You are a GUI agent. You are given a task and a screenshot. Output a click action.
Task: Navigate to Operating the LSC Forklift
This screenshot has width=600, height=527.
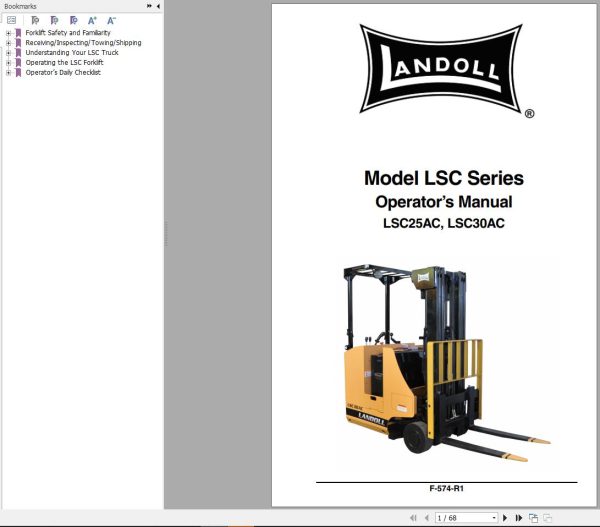click(64, 63)
